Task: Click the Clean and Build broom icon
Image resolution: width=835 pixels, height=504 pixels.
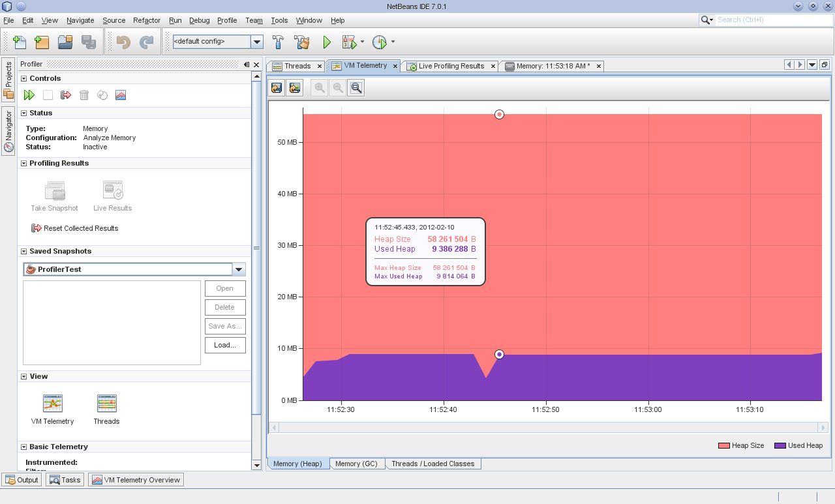Action: 302,42
